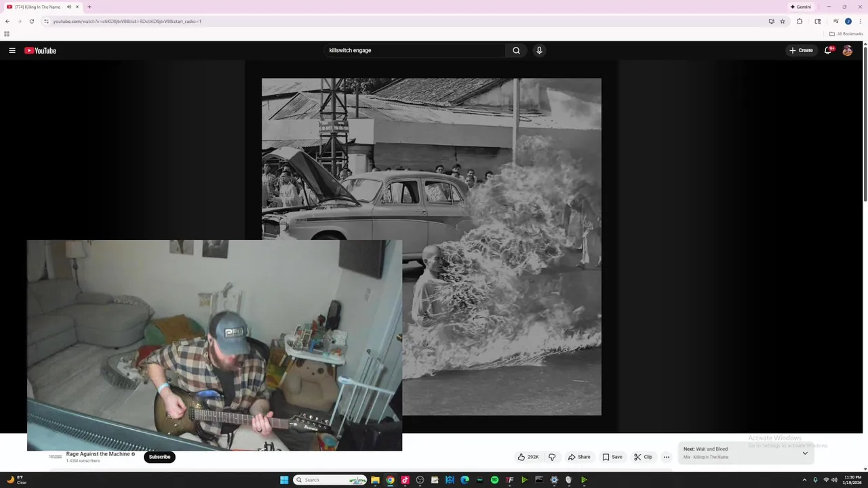Open a new browser tab
Screen dimensions: 868x488
click(x=89, y=7)
